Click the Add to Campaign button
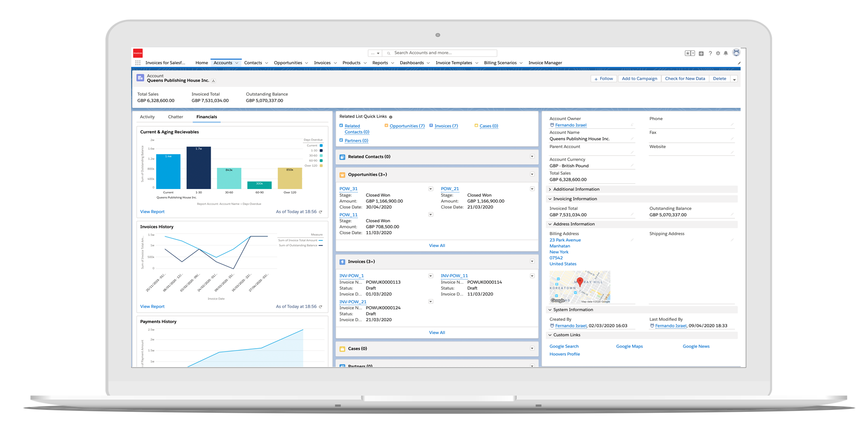 [x=639, y=79]
